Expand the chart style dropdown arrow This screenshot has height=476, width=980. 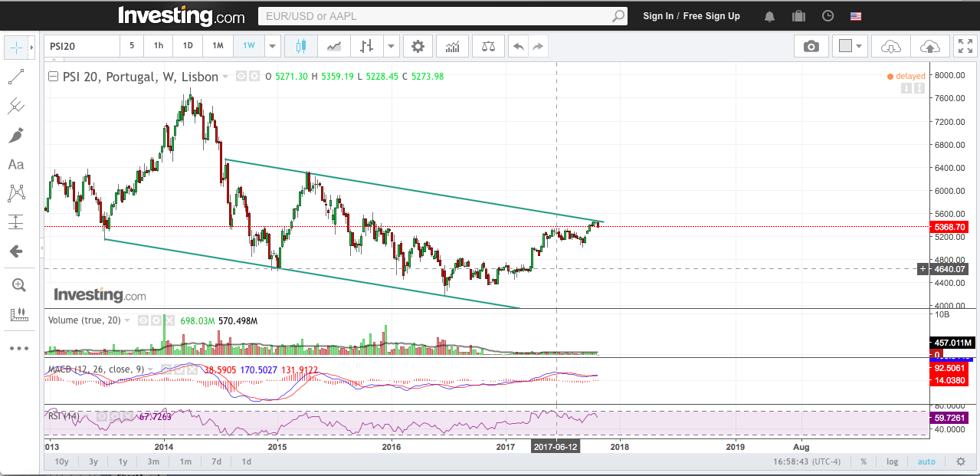[392, 46]
